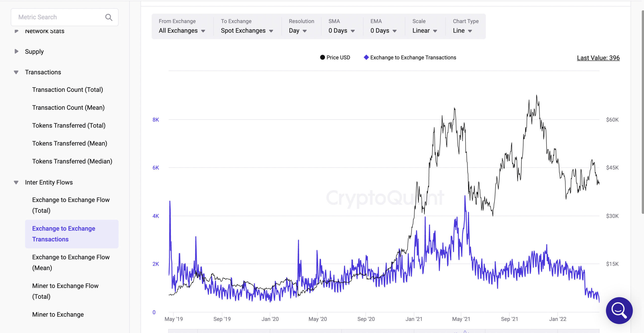
Task: Click the Last Value: 396 link
Action: point(598,58)
